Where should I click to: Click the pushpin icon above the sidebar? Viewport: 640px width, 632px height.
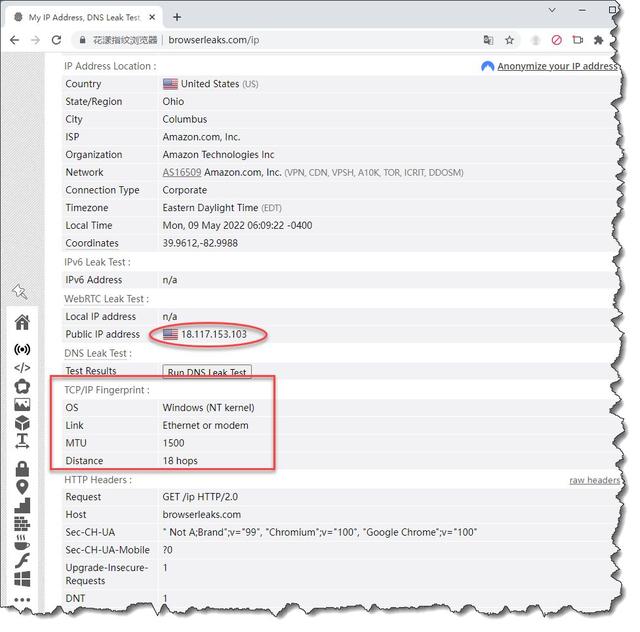coord(20,291)
